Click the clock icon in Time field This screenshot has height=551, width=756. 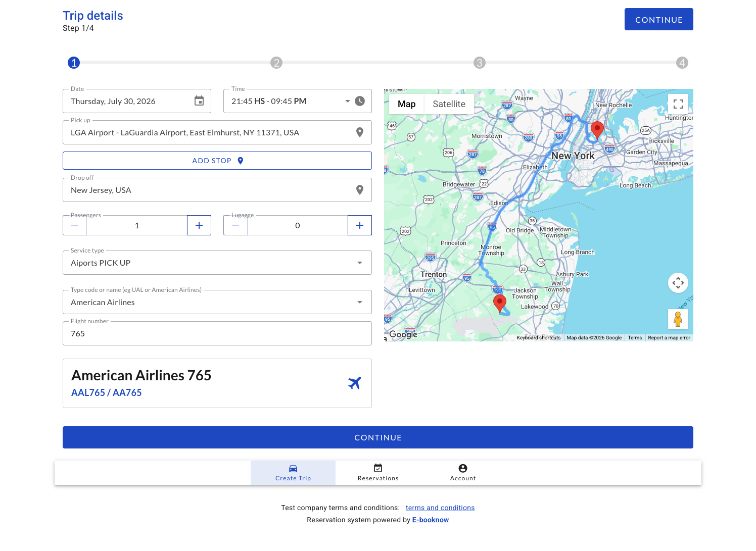(360, 101)
